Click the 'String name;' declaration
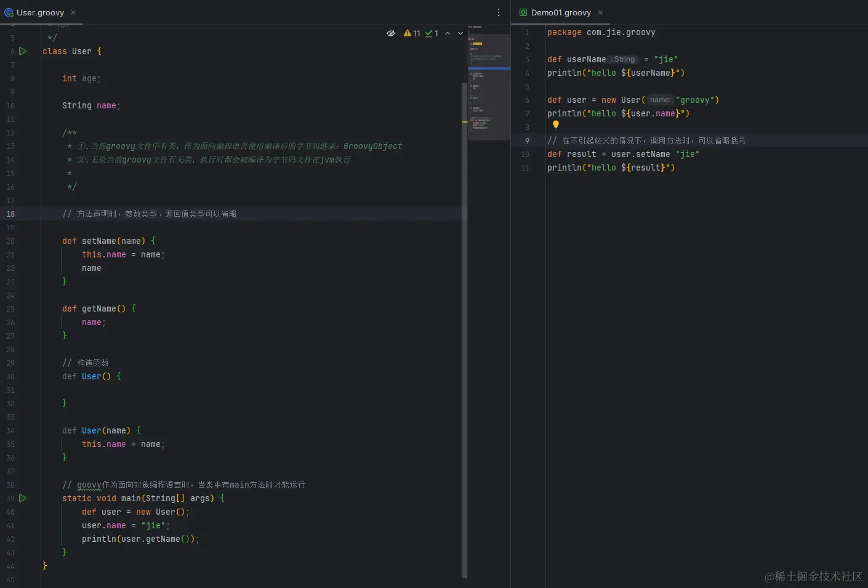Screen dimensions: 868x588 pos(91,105)
